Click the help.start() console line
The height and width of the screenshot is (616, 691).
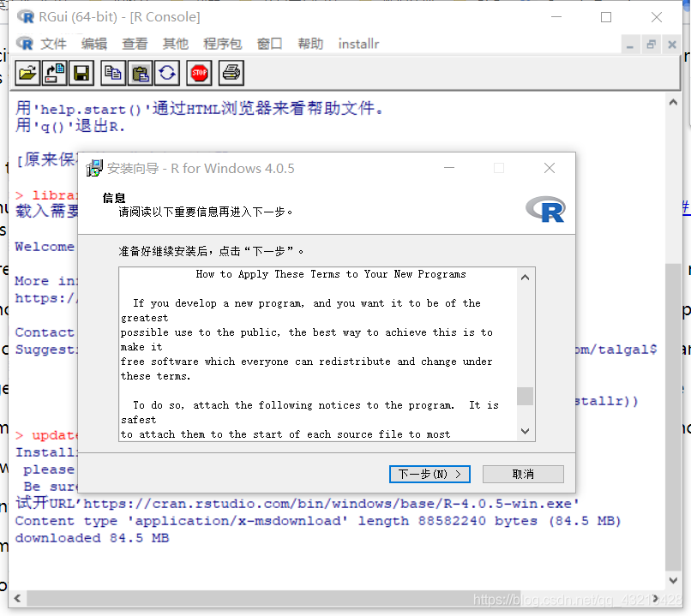click(199, 108)
